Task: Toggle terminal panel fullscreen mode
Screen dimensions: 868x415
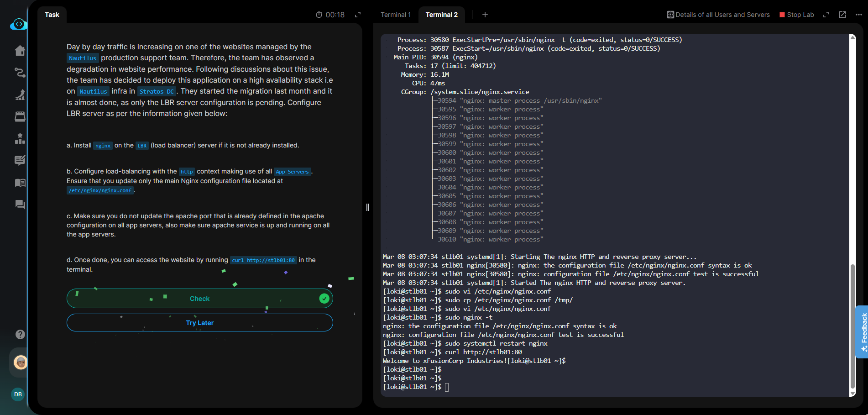Action: pyautogui.click(x=826, y=15)
